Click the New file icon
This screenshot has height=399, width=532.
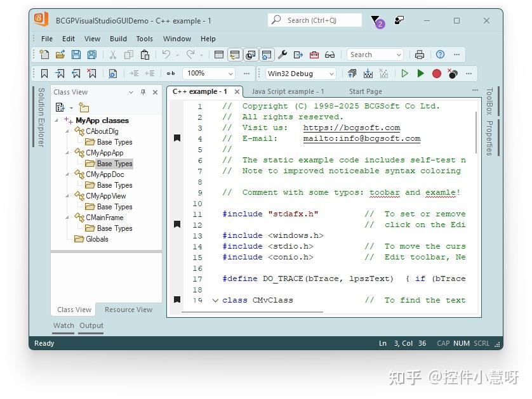click(44, 55)
